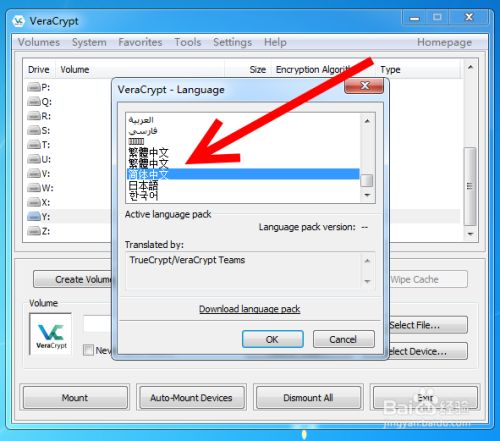Screen dimensions: 500x441
Task: Click the Size column header
Action: 248,70
